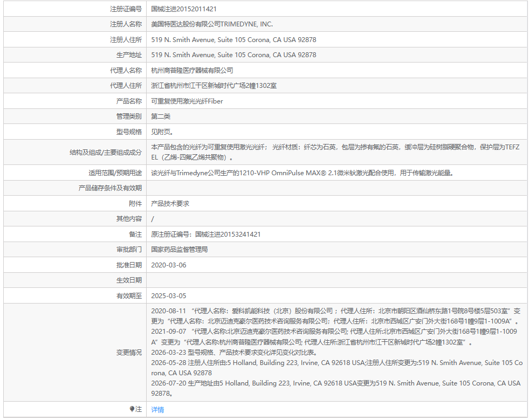The image size is (529, 420).
Task: Click the 审批部门 label
Action: [129, 250]
